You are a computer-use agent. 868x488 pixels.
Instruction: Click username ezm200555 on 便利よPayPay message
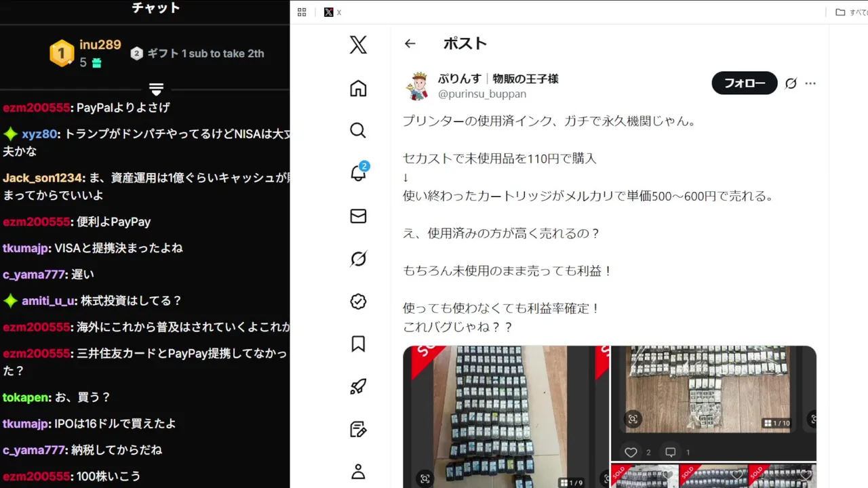pyautogui.click(x=37, y=222)
